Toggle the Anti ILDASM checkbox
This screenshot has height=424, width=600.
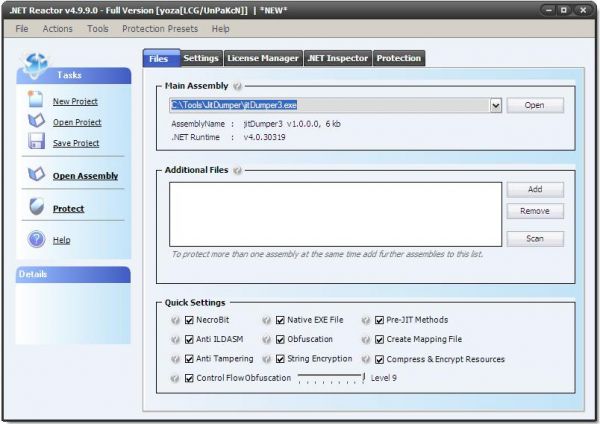point(189,339)
